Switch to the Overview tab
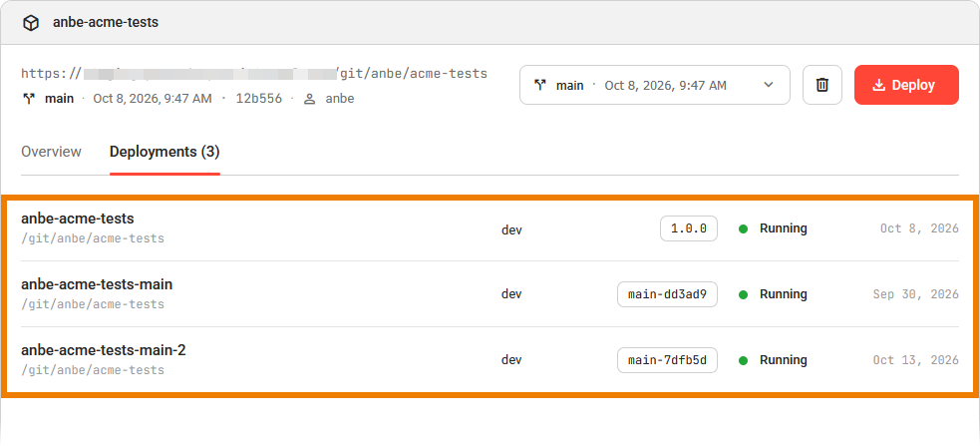The image size is (980, 446). click(x=51, y=152)
